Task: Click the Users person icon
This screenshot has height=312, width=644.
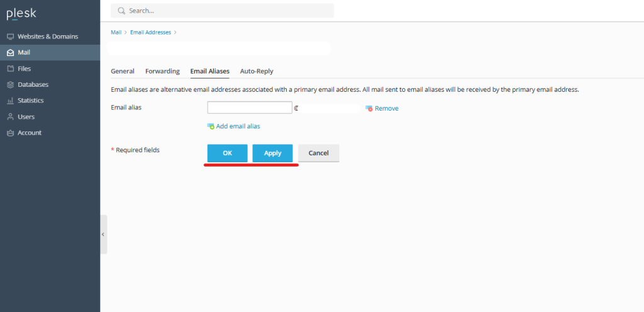Action: [x=11, y=116]
